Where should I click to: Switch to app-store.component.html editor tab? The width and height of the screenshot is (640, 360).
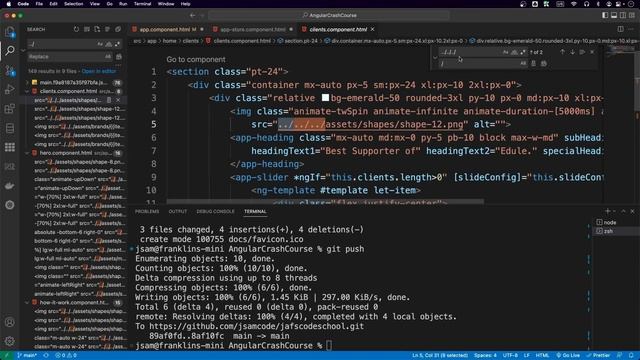click(253, 29)
